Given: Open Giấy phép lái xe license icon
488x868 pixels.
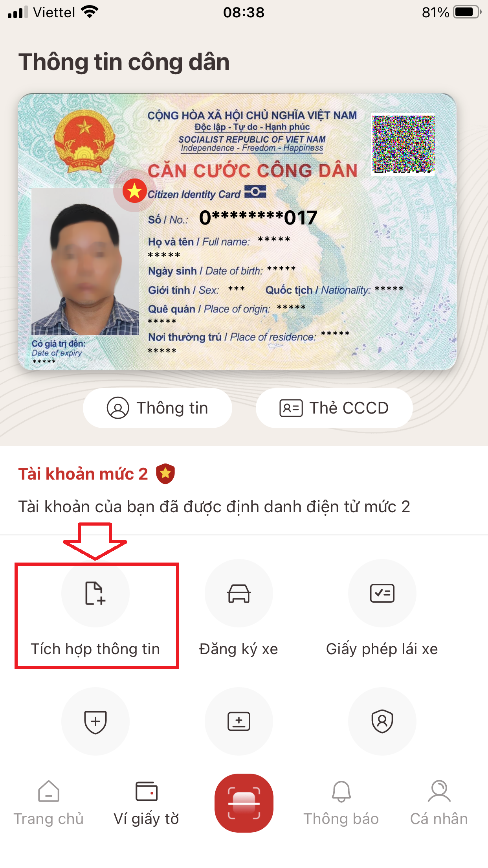Looking at the screenshot, I should click(382, 593).
